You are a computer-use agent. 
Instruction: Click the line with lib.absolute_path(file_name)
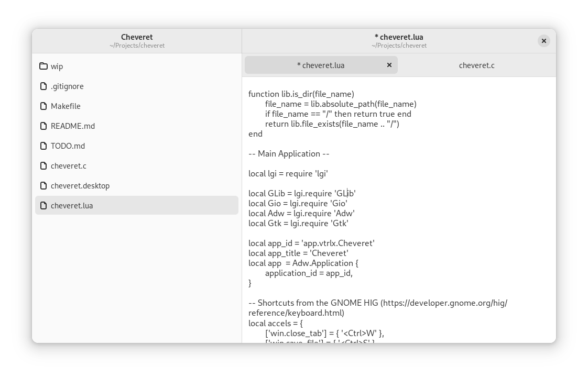(x=341, y=104)
